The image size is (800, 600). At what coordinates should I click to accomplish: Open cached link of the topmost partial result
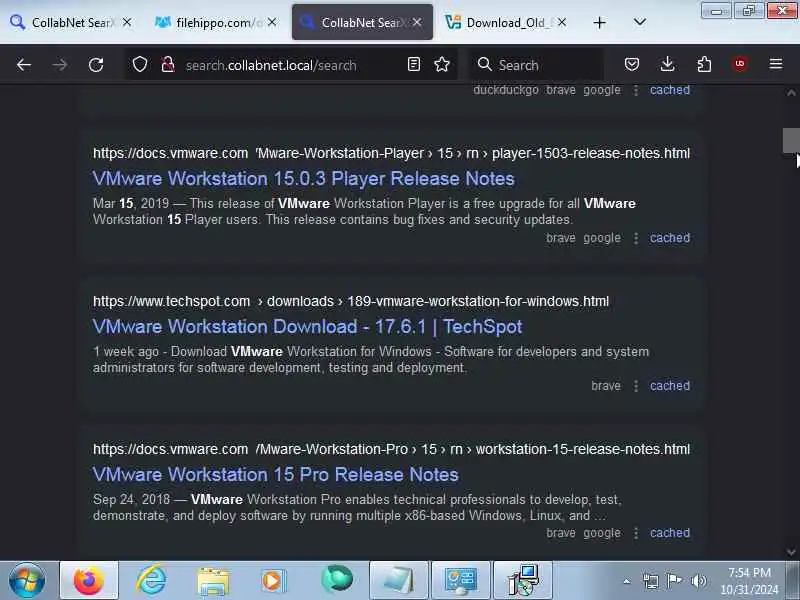pyautogui.click(x=669, y=90)
